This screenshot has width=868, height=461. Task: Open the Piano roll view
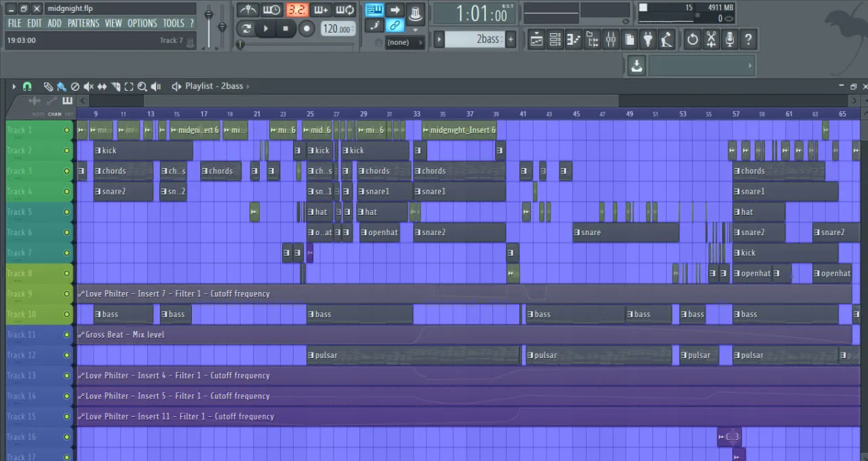tap(574, 40)
